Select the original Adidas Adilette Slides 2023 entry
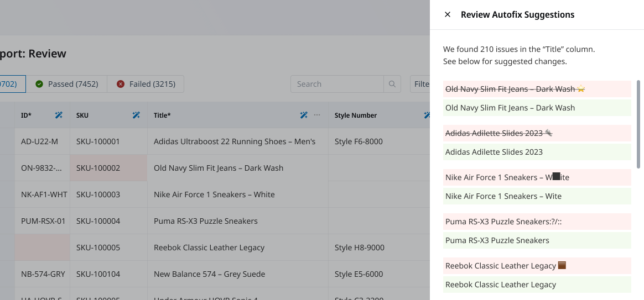This screenshot has height=300, width=644. coord(537,133)
